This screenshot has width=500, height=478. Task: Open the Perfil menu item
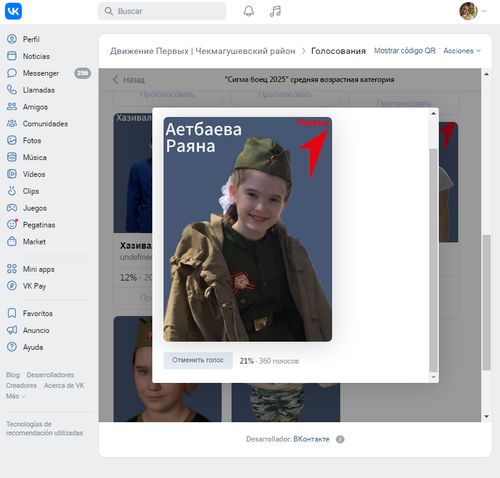(x=31, y=39)
